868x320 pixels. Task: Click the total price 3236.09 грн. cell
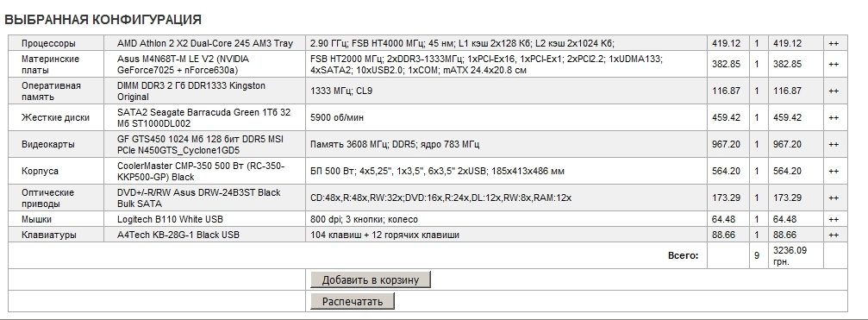coord(796,256)
